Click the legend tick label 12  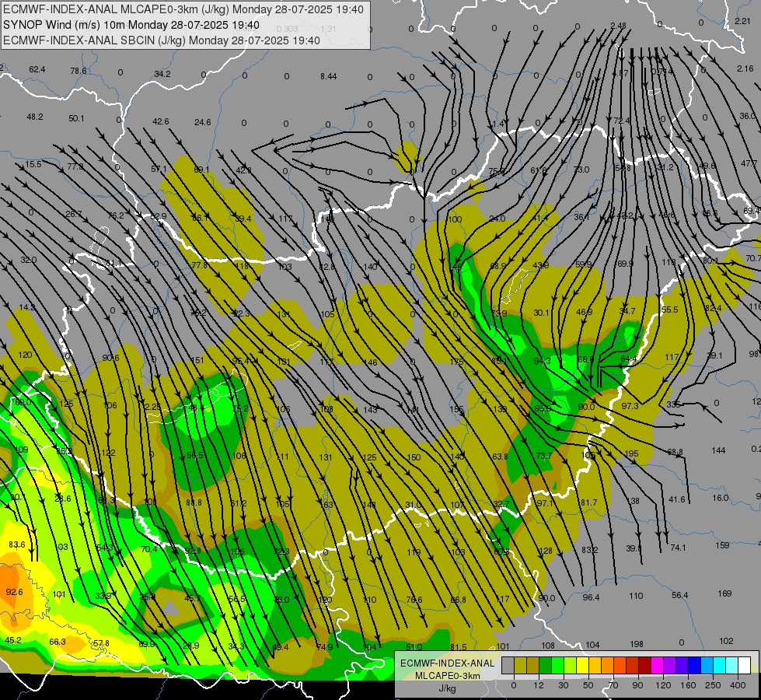[539, 685]
